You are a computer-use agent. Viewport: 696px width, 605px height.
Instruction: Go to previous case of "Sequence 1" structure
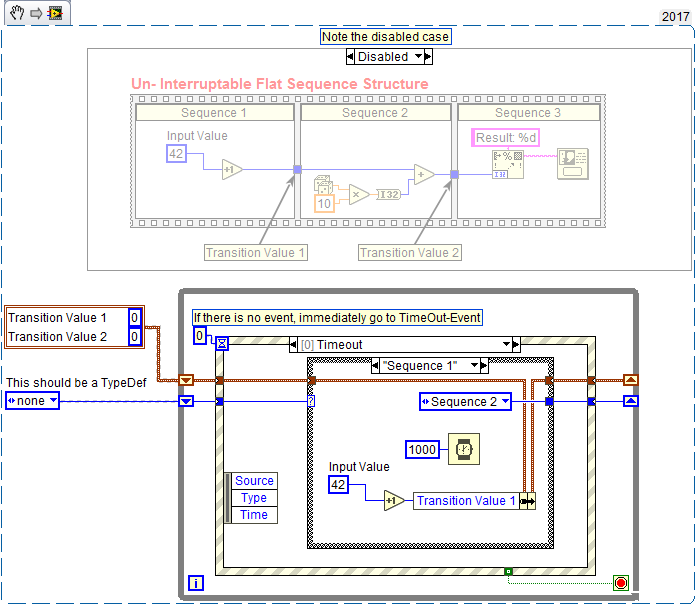point(375,366)
